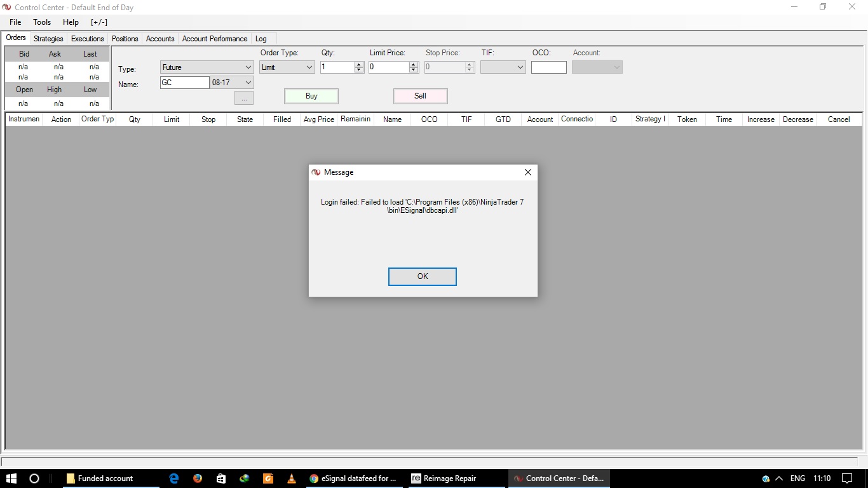Image resolution: width=868 pixels, height=488 pixels.
Task: Click the Increase column header
Action: pyautogui.click(x=761, y=119)
